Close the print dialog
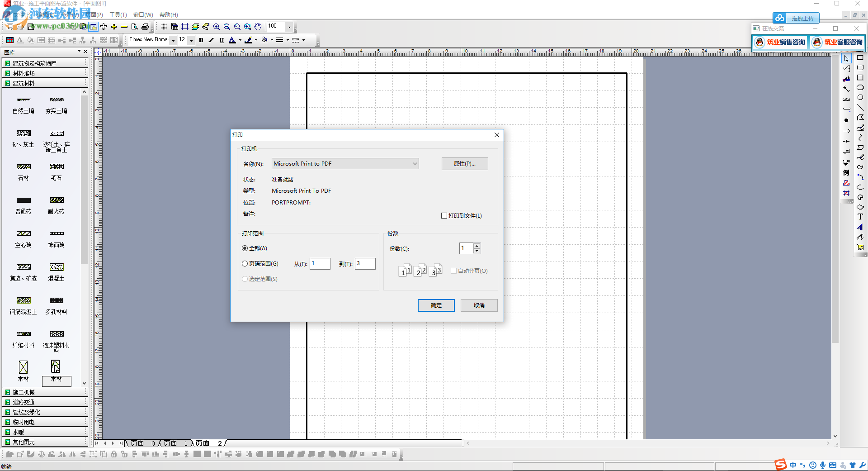 [x=497, y=135]
